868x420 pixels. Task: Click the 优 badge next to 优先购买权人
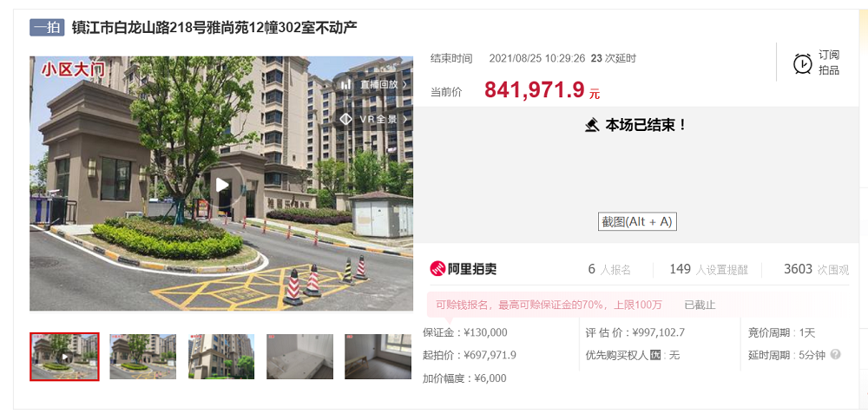pos(654,355)
